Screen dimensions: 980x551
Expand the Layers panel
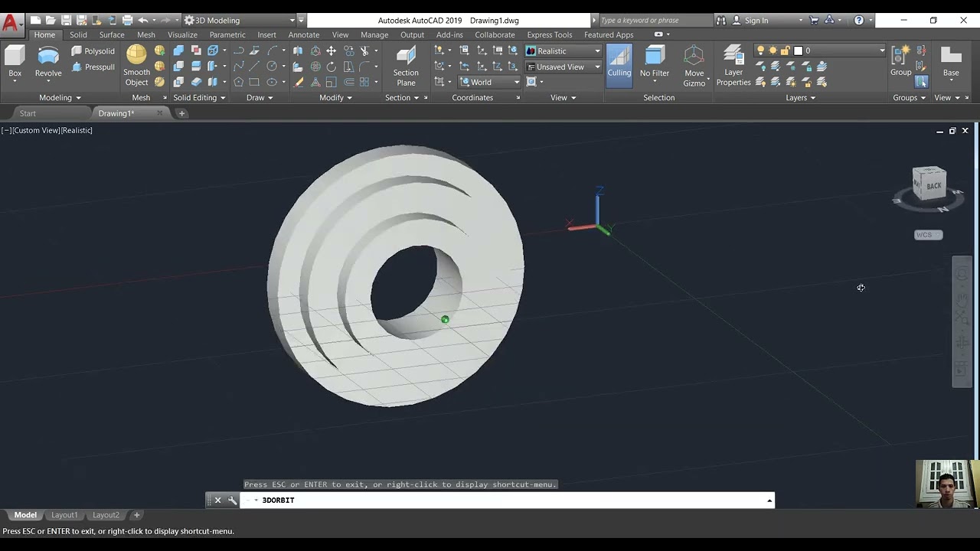pos(800,97)
